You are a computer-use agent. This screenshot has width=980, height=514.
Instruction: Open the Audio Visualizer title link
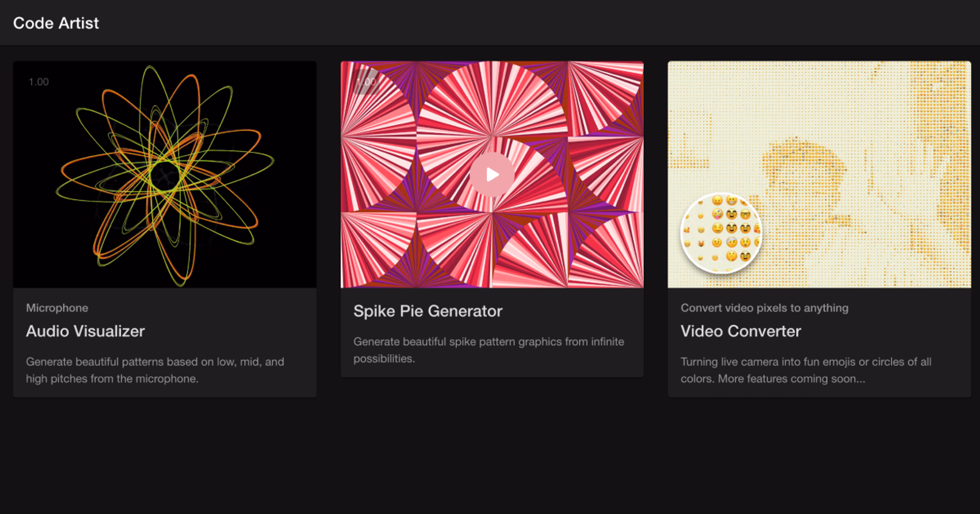(x=85, y=331)
